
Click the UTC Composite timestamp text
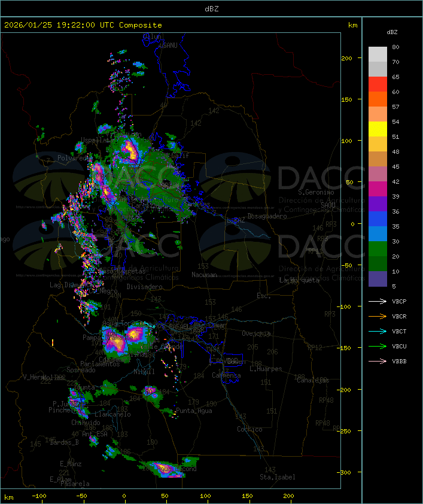pyautogui.click(x=83, y=25)
